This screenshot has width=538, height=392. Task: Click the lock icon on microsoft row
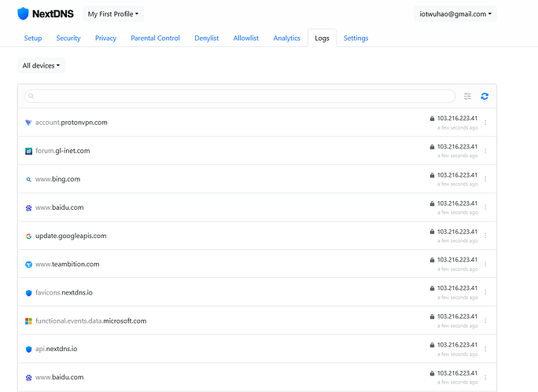pyautogui.click(x=432, y=317)
